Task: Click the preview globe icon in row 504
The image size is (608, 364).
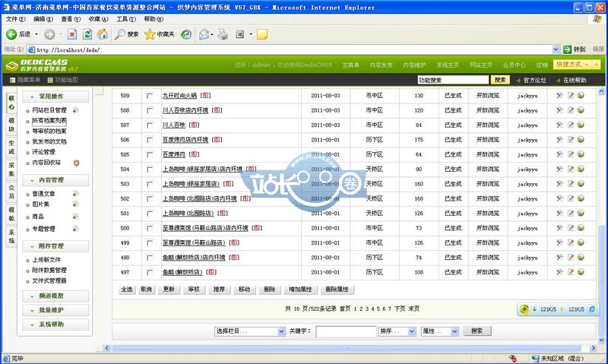Action: [x=581, y=169]
